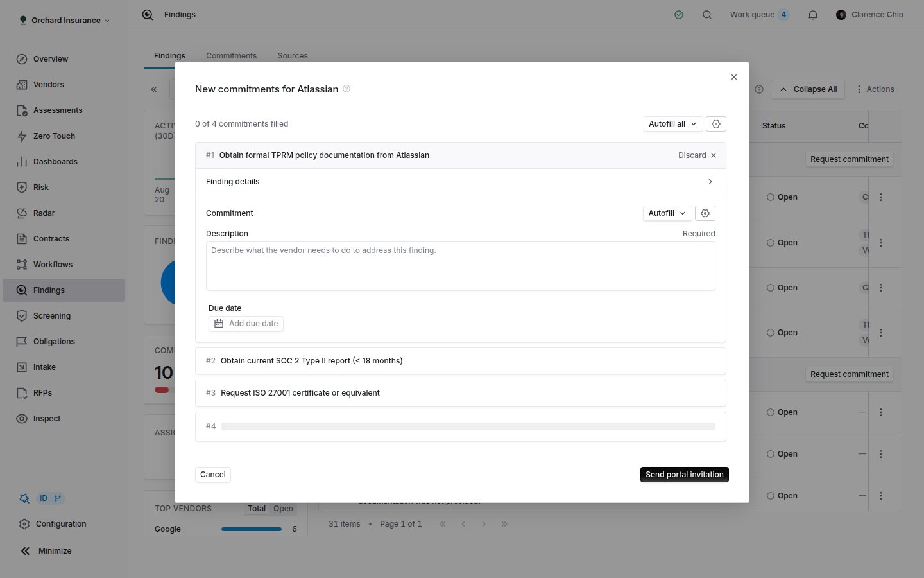Expand commitment #2 SOC 2 Type II report
The image size is (924, 578).
pos(461,361)
